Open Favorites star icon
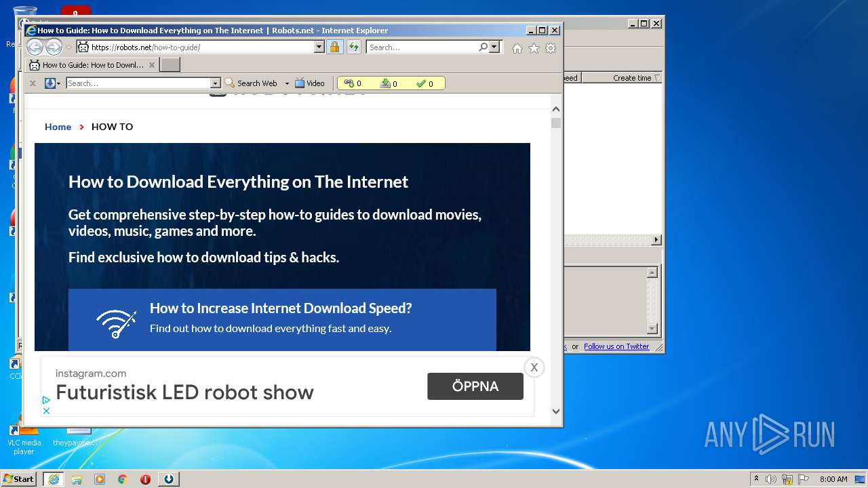This screenshot has height=488, width=868. 534,48
